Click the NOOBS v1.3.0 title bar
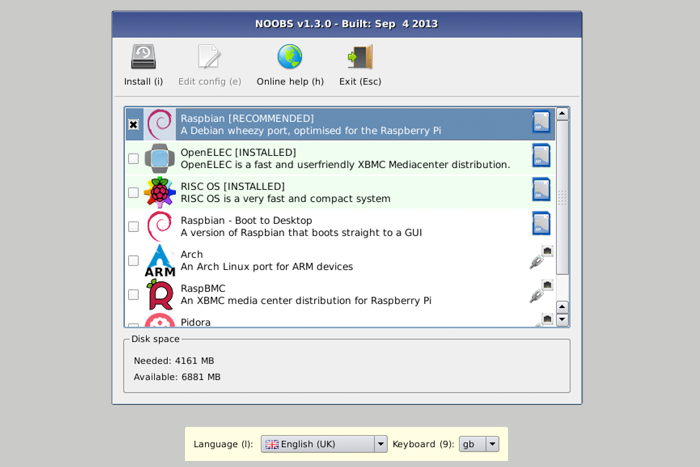The image size is (700, 467). (x=347, y=24)
